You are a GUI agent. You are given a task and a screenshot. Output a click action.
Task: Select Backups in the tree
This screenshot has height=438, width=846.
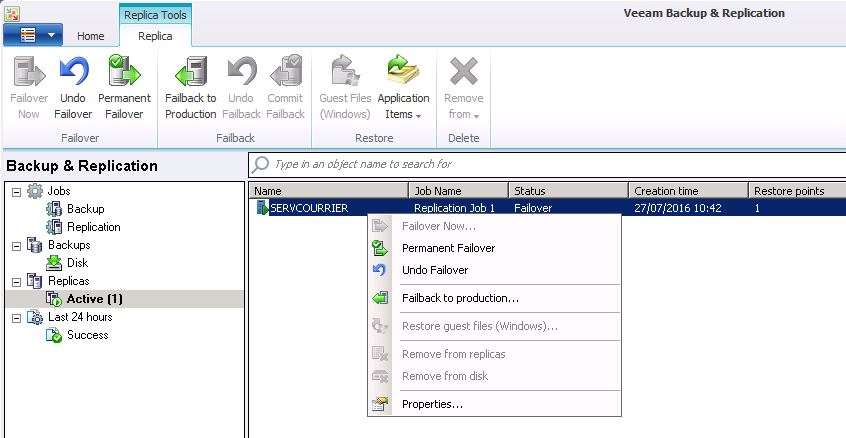[69, 245]
